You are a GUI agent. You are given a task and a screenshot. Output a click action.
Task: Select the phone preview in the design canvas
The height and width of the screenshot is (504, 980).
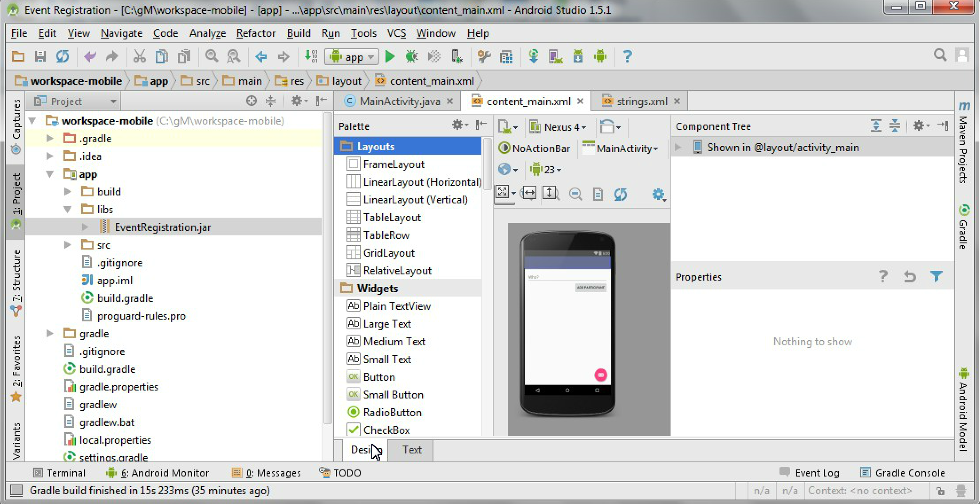(x=567, y=324)
